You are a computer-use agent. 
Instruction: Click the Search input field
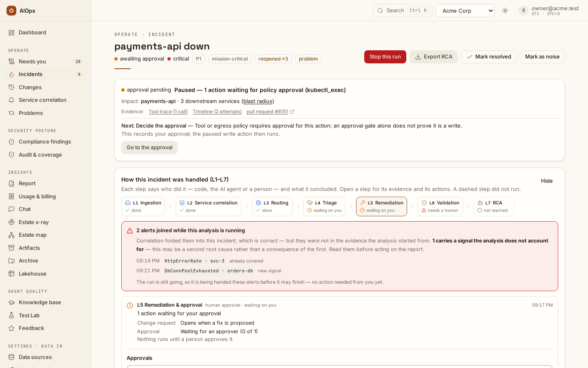tap(403, 11)
